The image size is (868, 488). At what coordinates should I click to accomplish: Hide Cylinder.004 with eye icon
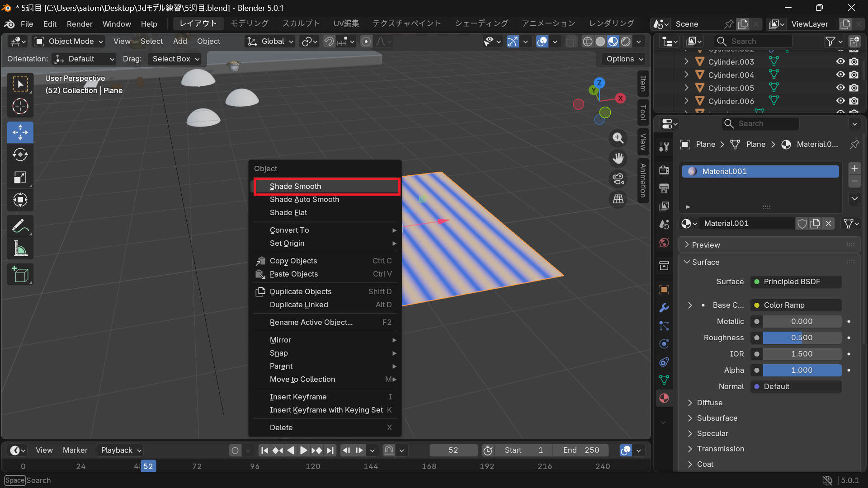pyautogui.click(x=840, y=75)
